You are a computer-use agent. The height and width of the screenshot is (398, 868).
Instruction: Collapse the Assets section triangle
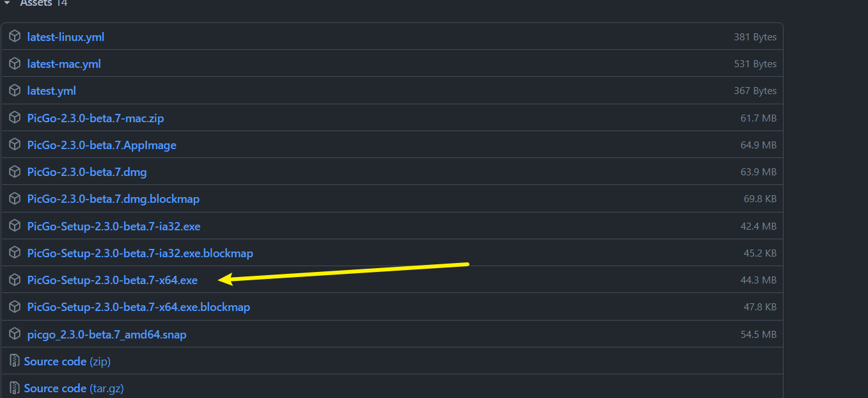point(7,3)
